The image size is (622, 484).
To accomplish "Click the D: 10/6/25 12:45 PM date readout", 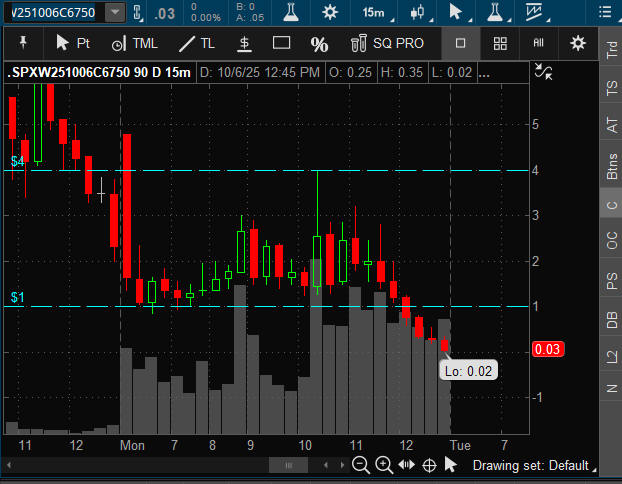I will (x=260, y=73).
